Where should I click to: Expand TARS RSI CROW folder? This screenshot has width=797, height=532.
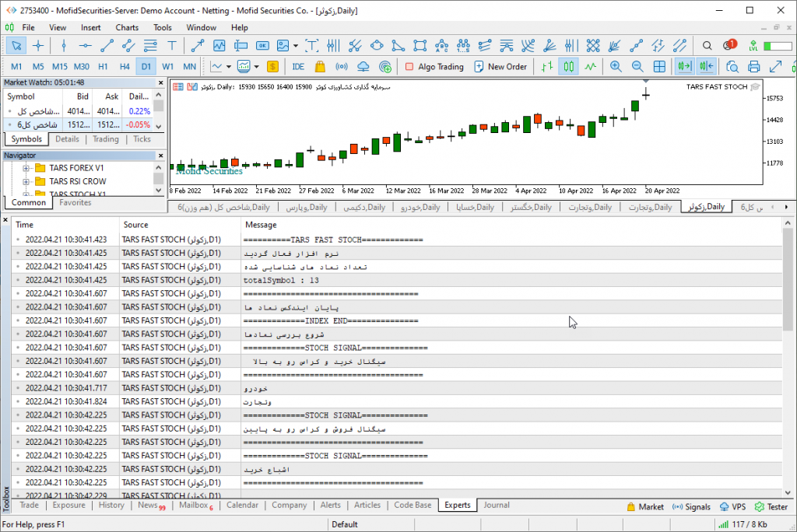click(x=26, y=181)
